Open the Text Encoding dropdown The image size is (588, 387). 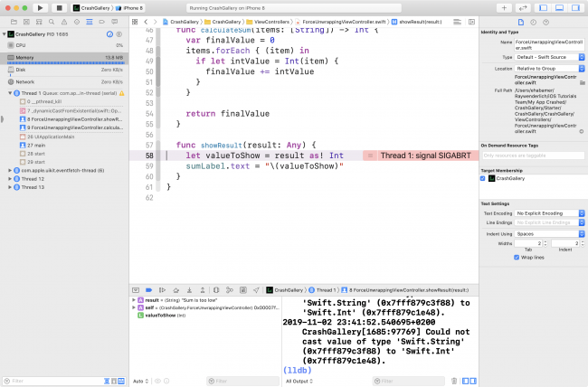(547, 215)
